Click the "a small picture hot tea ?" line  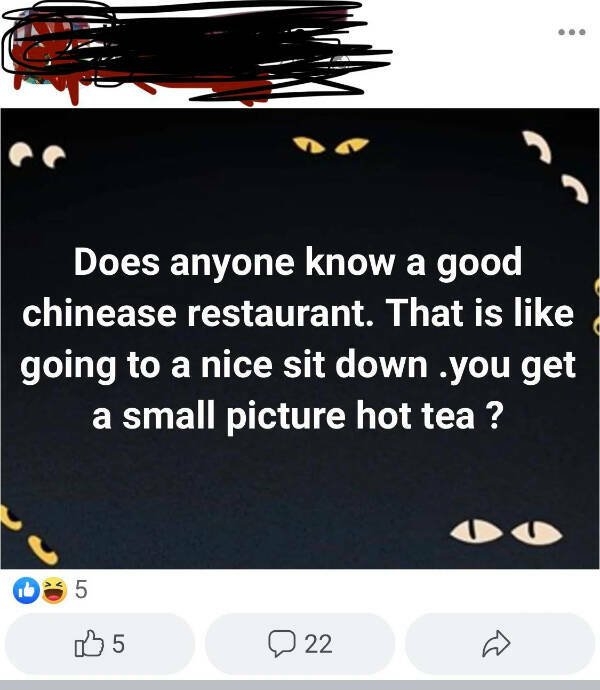pos(298,416)
